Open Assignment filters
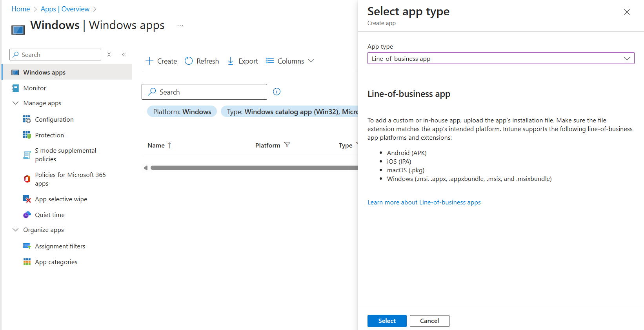Image resolution: width=644 pixels, height=330 pixels. [60, 246]
